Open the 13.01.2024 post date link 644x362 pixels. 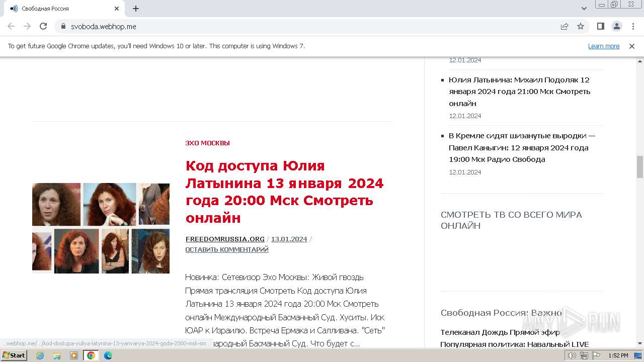tap(289, 239)
